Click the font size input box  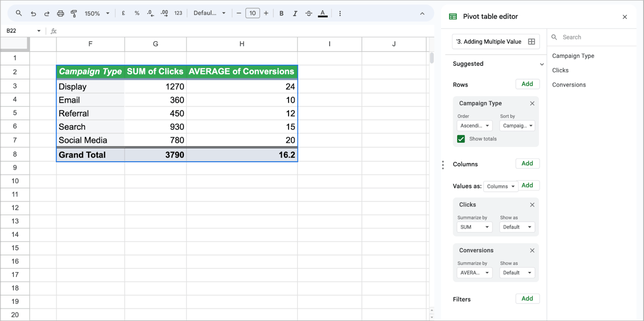(x=253, y=13)
